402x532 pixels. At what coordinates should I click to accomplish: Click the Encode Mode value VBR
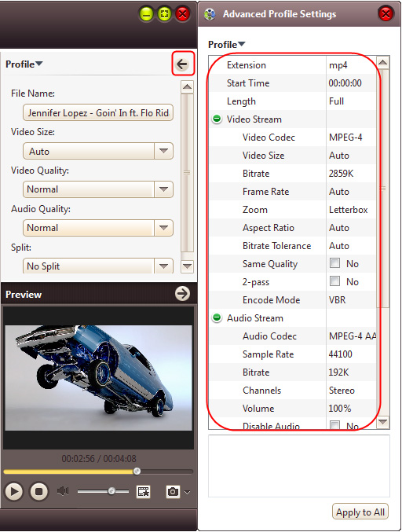click(338, 300)
